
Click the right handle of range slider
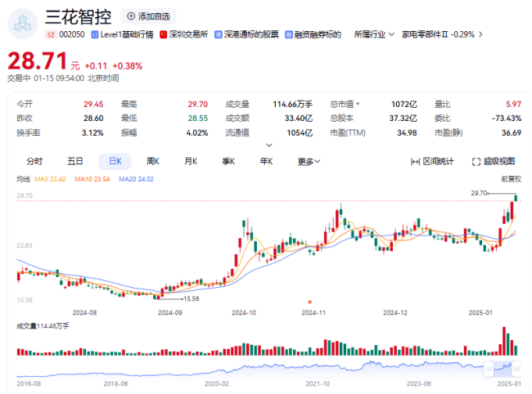[x=516, y=369]
